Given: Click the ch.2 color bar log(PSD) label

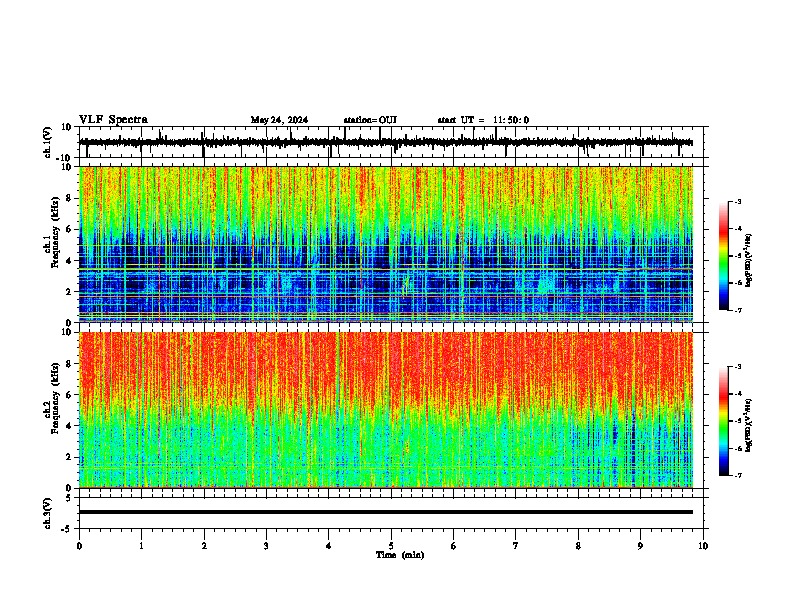Looking at the screenshot, I should pos(748,425).
